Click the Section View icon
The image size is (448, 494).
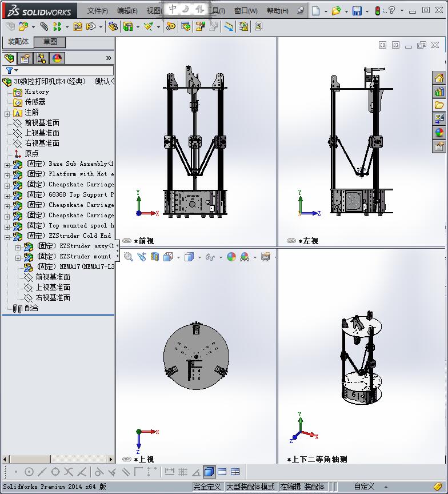click(x=155, y=257)
